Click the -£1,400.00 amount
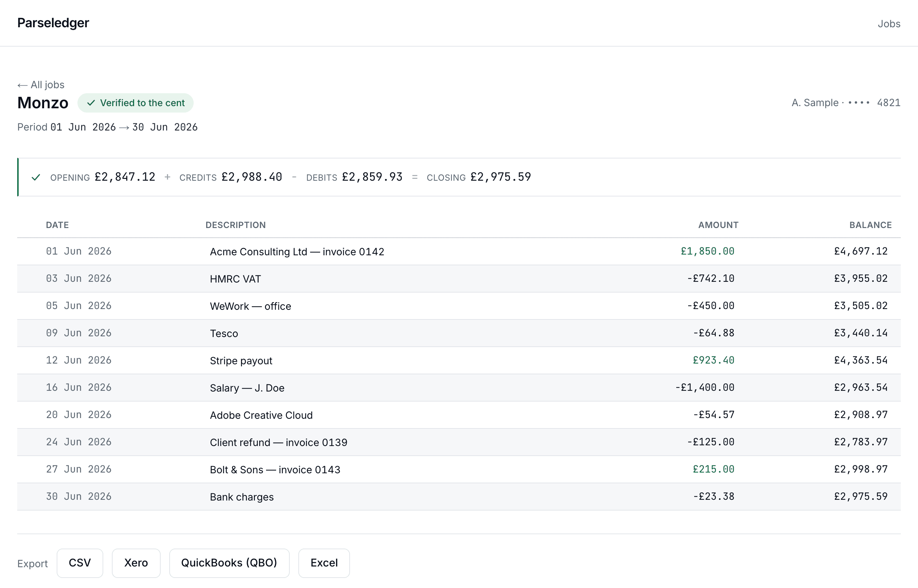 pyautogui.click(x=705, y=388)
